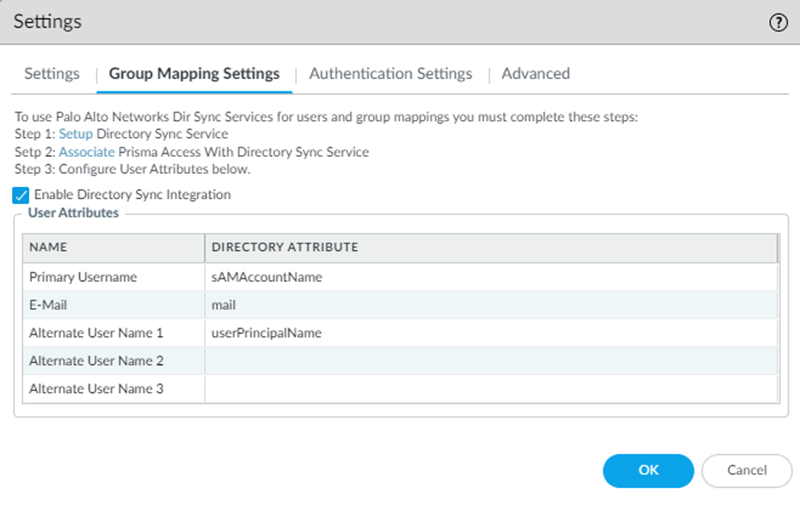The height and width of the screenshot is (506, 800).
Task: Follow the Associate Prisma Access link
Action: (x=86, y=153)
